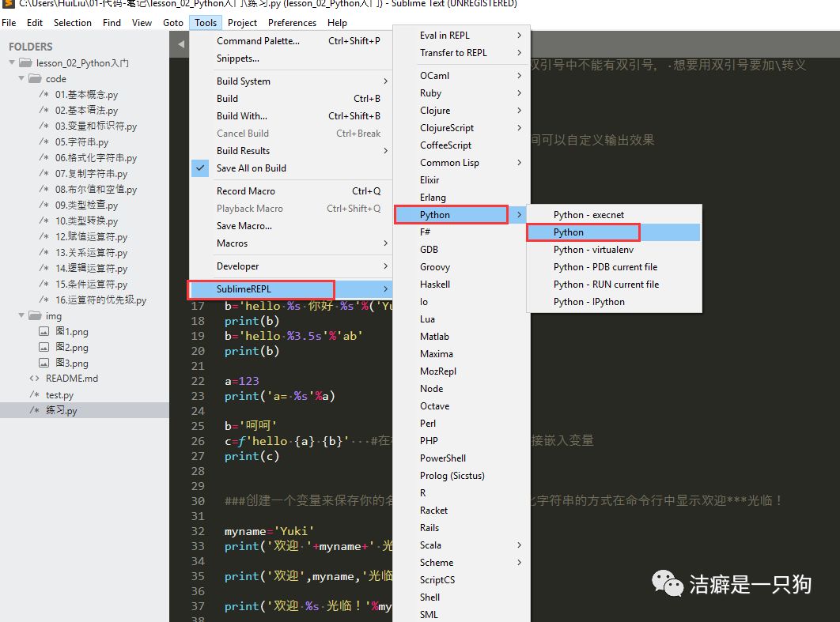The image size is (840, 622).
Task: Launch plain Python REPL option
Action: pos(614,232)
